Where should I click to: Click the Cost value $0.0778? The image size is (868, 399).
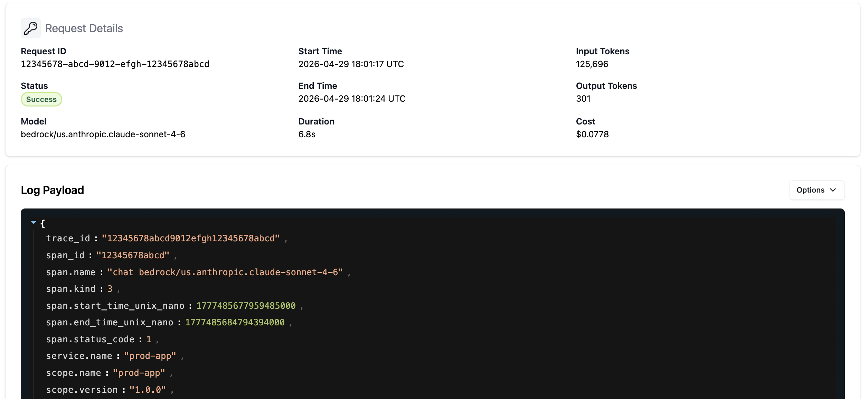592,134
